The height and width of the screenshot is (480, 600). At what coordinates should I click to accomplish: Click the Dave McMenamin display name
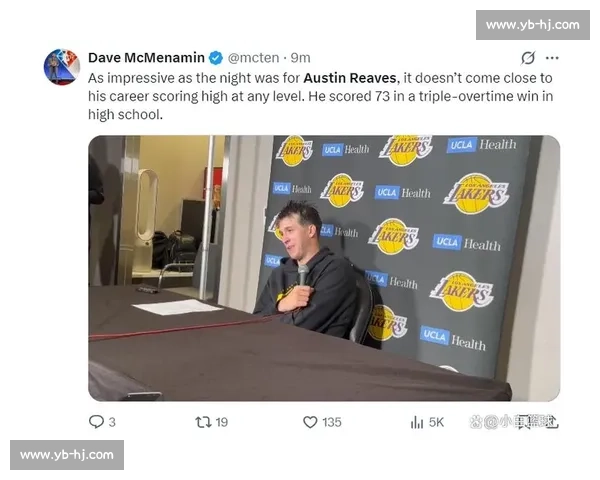[146, 58]
